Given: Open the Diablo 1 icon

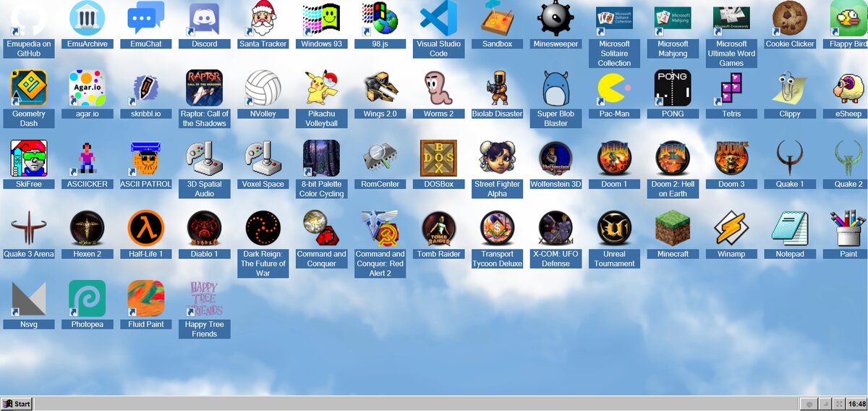Looking at the screenshot, I should 204,228.
